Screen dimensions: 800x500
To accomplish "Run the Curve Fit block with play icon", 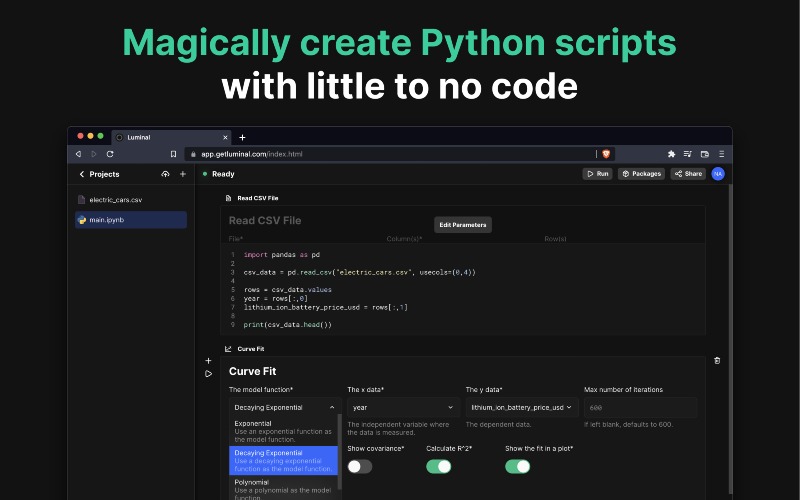I will click(x=208, y=374).
